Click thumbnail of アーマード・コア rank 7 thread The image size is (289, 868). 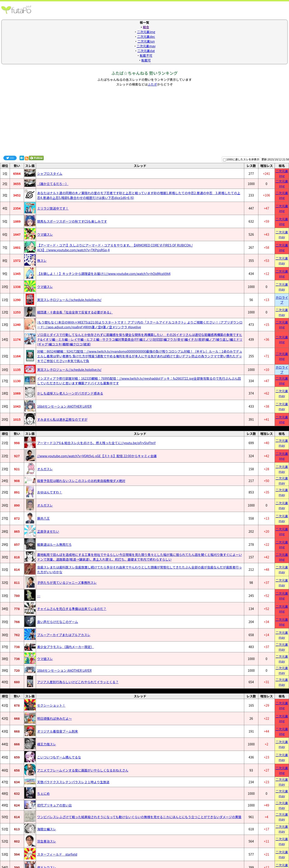[30, 247]
